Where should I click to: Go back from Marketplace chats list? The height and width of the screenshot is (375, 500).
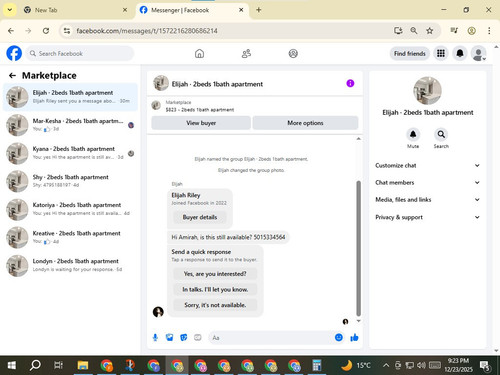click(x=12, y=76)
